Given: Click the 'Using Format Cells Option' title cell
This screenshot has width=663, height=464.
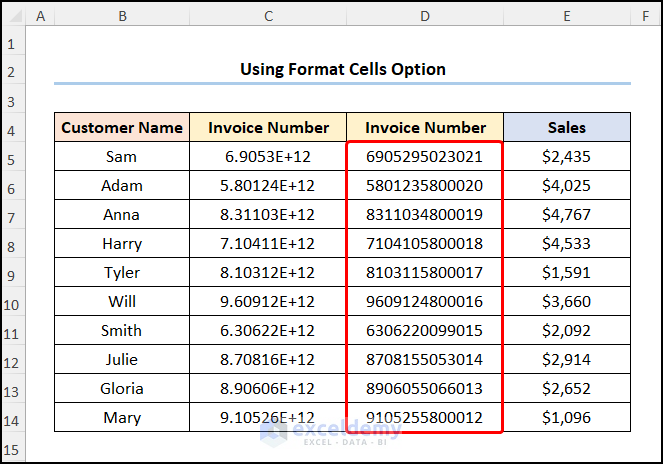Looking at the screenshot, I should pyautogui.click(x=343, y=69).
